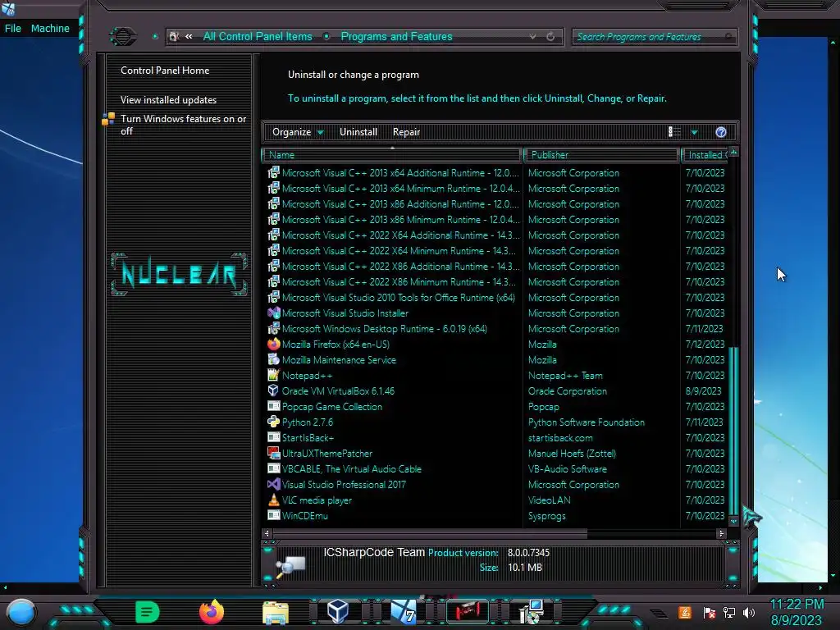Sort by Installed On column header
The image size is (840, 630).
[x=705, y=155]
